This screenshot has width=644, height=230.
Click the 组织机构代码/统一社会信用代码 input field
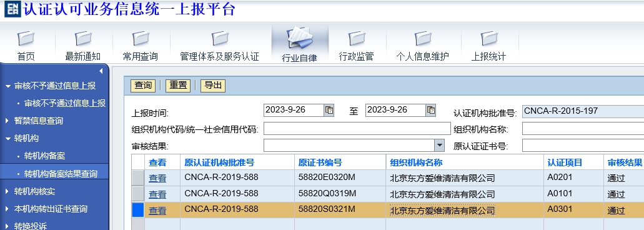[x=357, y=129]
